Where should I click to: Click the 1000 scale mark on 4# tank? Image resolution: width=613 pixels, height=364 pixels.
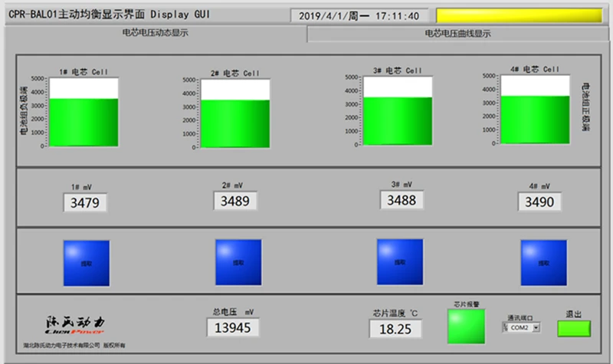point(489,130)
